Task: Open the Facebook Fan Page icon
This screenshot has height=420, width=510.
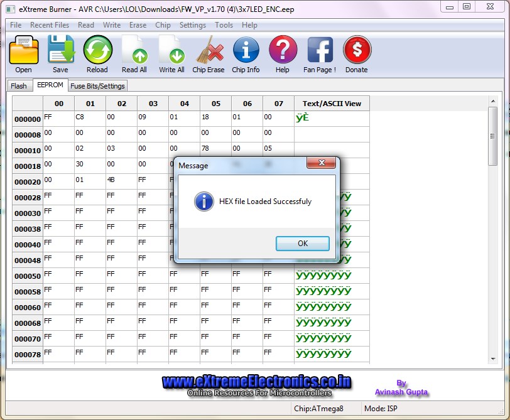Action: (x=320, y=50)
